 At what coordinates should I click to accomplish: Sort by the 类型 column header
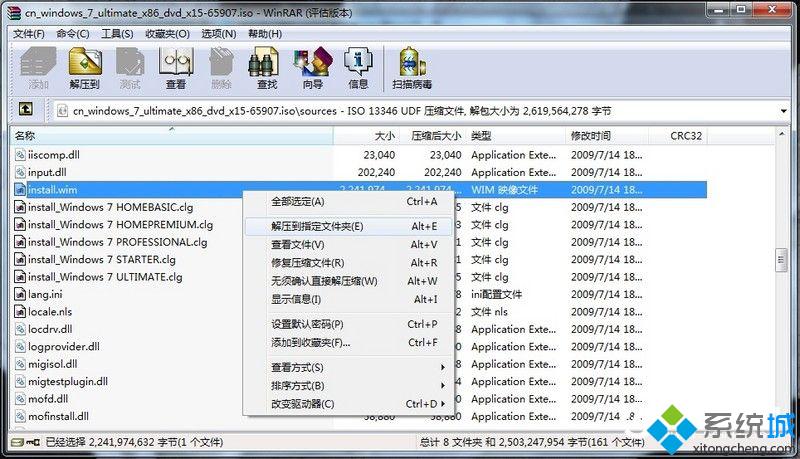tap(515, 136)
